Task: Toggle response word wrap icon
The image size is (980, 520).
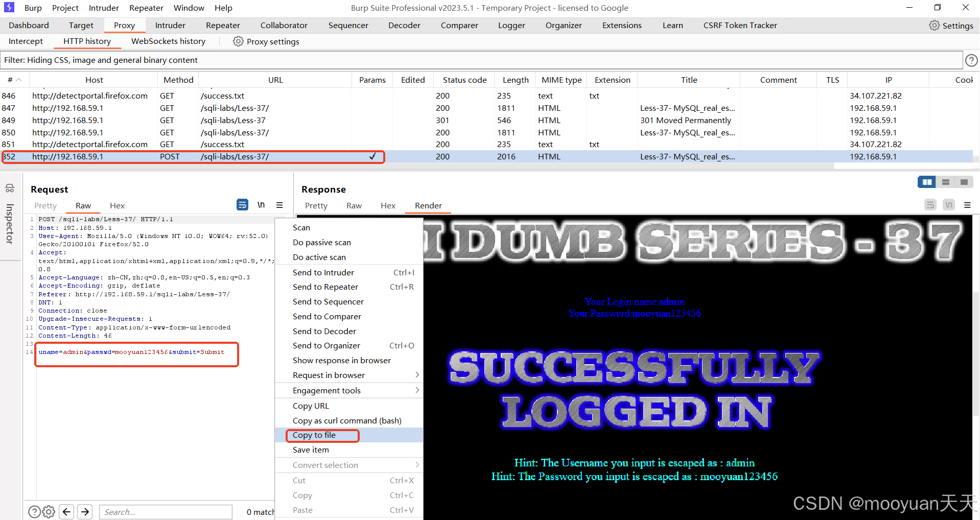Action: pyautogui.click(x=930, y=205)
